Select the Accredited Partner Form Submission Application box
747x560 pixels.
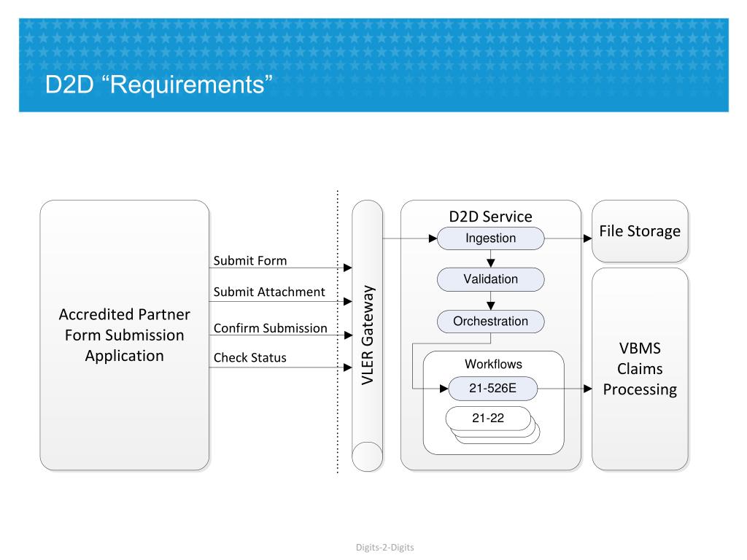pyautogui.click(x=124, y=335)
